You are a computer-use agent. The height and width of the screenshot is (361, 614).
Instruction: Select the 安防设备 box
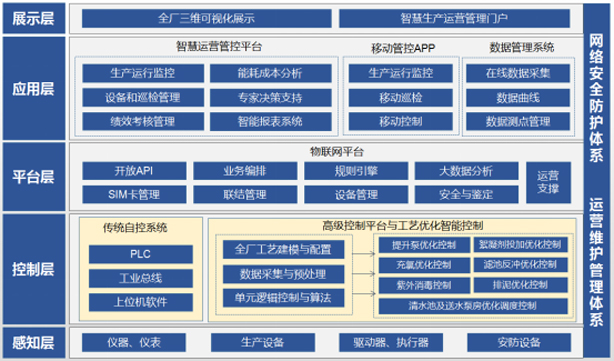click(x=519, y=343)
